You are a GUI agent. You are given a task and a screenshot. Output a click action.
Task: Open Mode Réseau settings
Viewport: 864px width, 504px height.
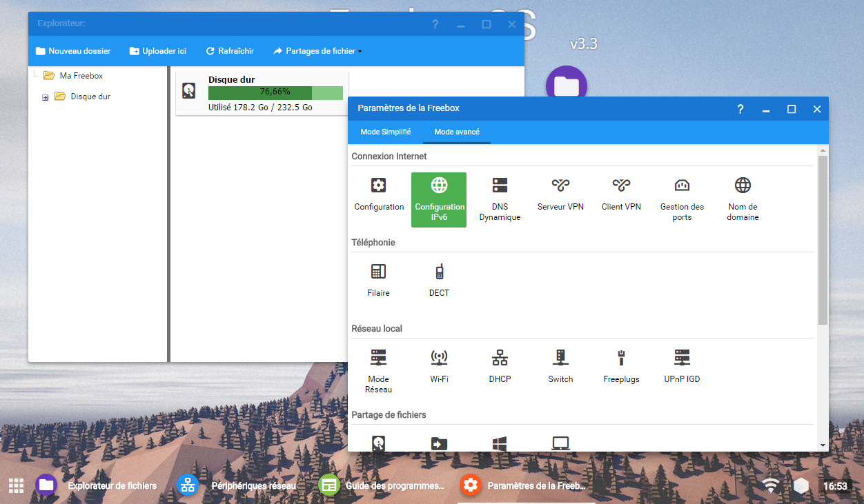pos(378,372)
